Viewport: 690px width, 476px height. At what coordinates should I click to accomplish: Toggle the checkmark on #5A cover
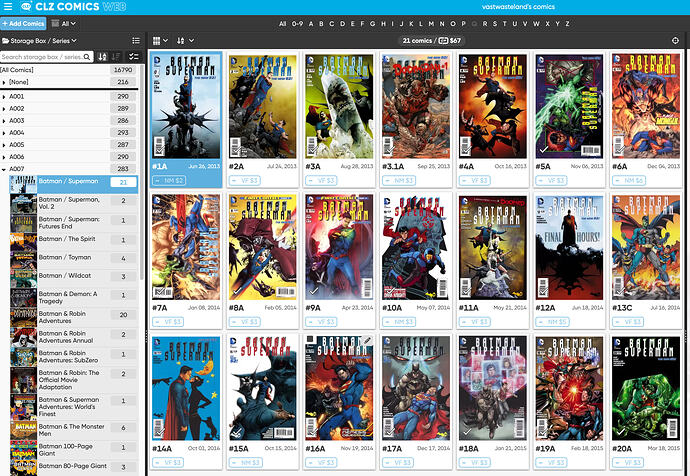tap(543, 150)
